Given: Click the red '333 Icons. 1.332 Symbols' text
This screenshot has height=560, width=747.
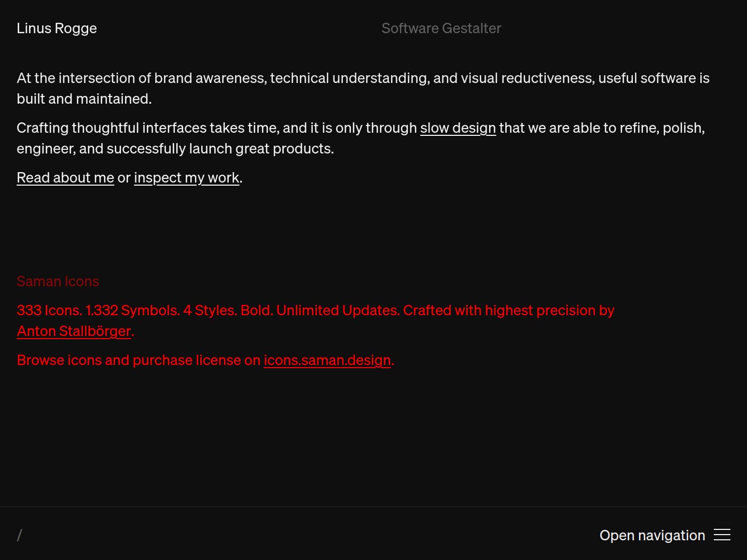Looking at the screenshot, I should coord(98,310).
